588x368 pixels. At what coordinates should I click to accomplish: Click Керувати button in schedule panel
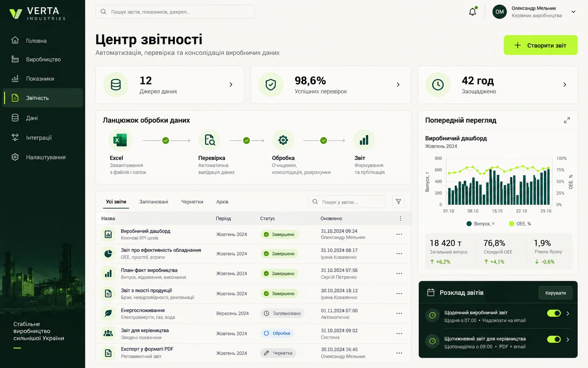click(555, 293)
